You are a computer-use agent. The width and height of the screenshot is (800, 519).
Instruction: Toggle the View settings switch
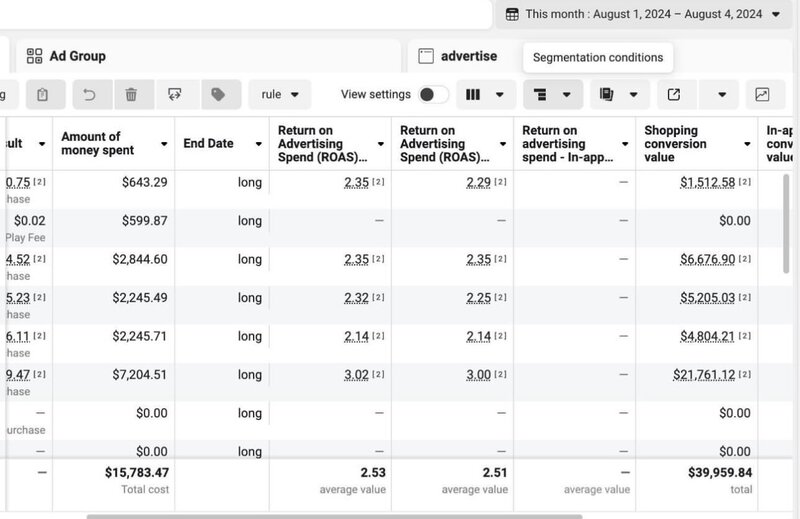coord(433,95)
